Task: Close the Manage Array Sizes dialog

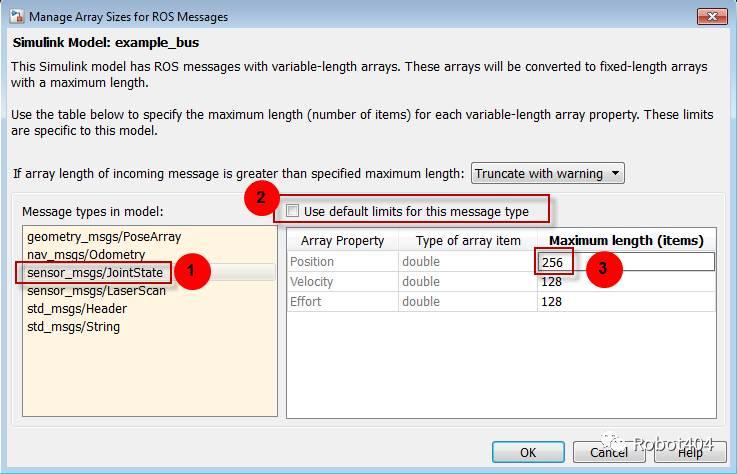Action: click(x=712, y=16)
